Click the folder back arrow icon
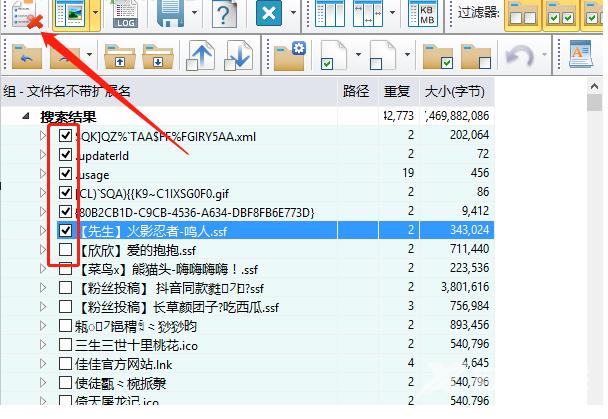The width and height of the screenshot is (608, 419). pyautogui.click(x=27, y=57)
